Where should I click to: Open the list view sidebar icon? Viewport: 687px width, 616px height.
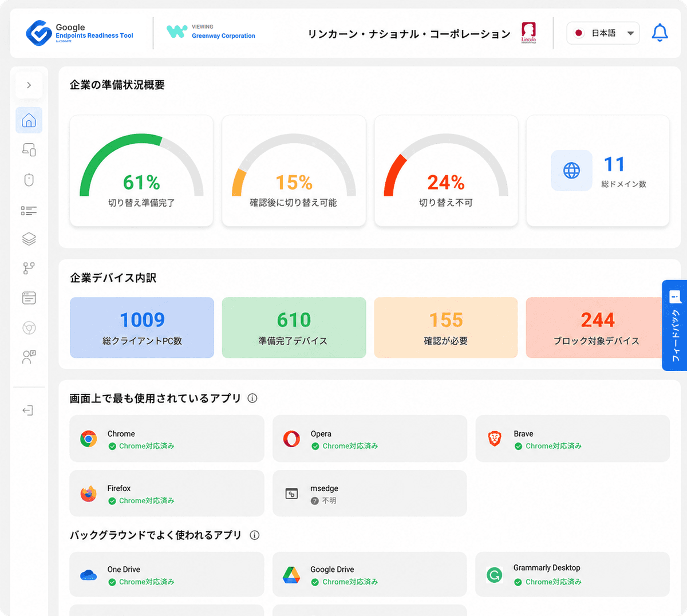[29, 211]
